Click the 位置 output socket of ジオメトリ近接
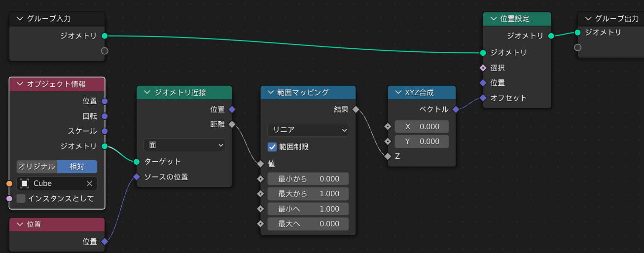 click(232, 109)
